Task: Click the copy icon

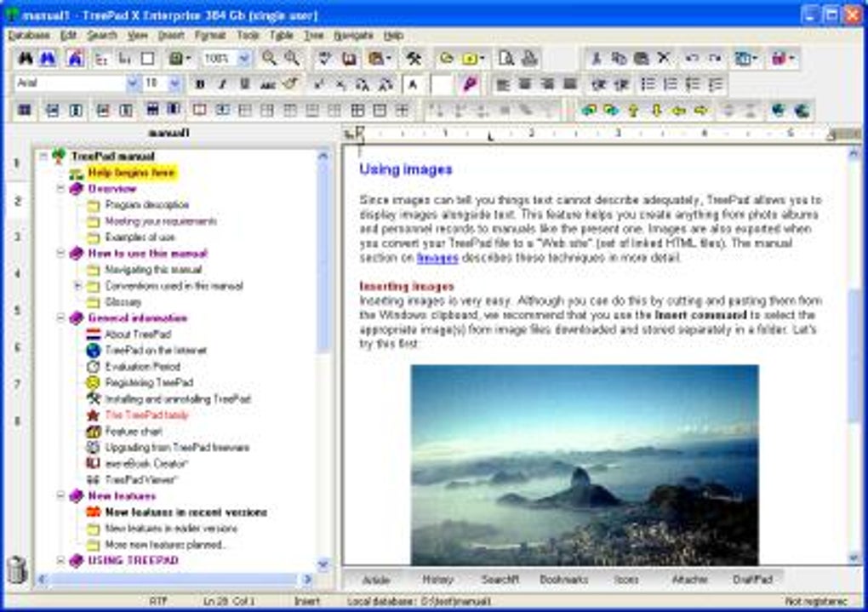Action: 619,58
